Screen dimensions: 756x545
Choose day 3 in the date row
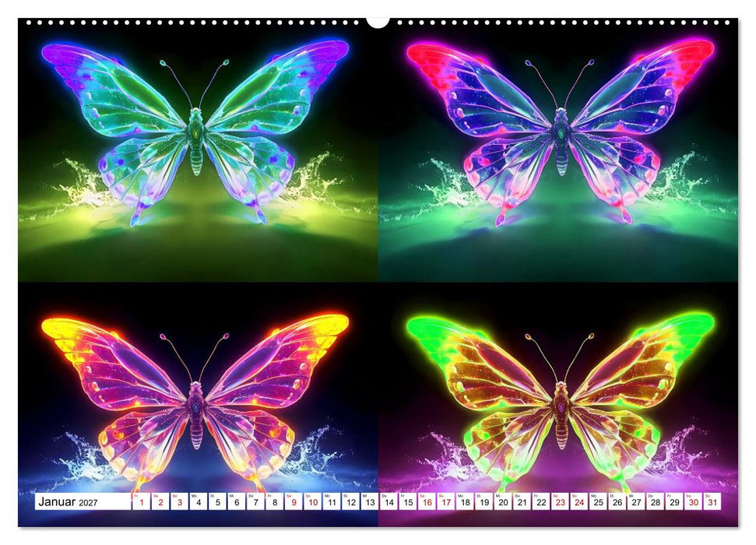tap(179, 501)
